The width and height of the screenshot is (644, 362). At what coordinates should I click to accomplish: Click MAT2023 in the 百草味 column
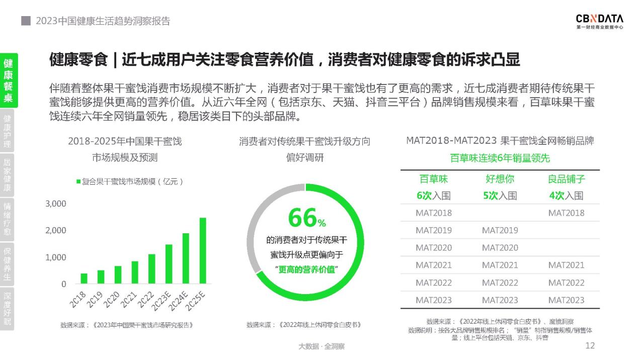[434, 300]
